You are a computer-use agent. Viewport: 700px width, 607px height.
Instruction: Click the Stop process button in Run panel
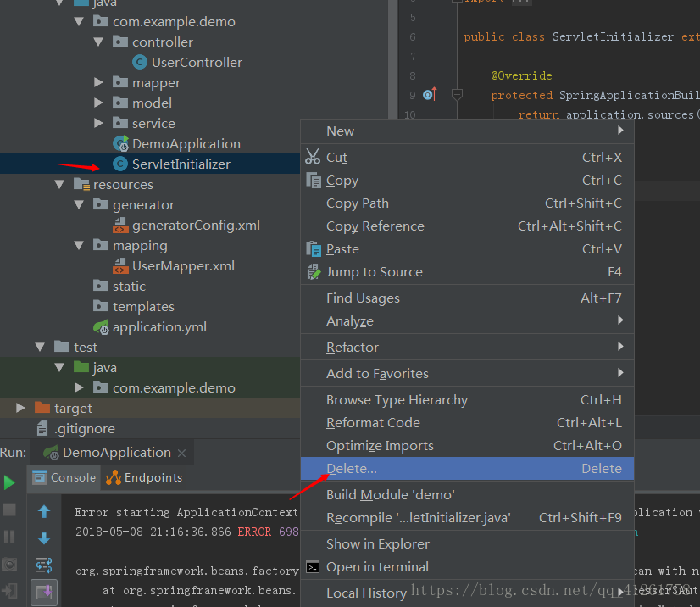pos(9,510)
